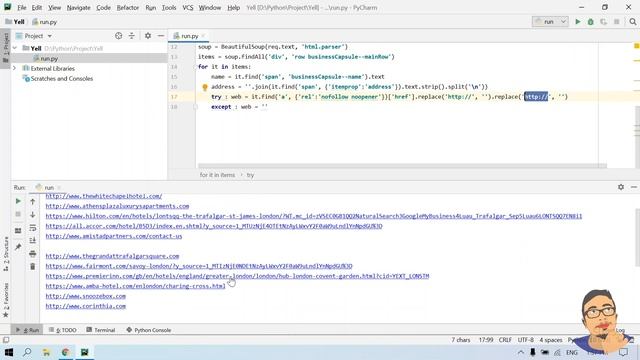The image size is (640, 360).
Task: Click the down arrow in the Run panel
Action: (x=33, y=214)
